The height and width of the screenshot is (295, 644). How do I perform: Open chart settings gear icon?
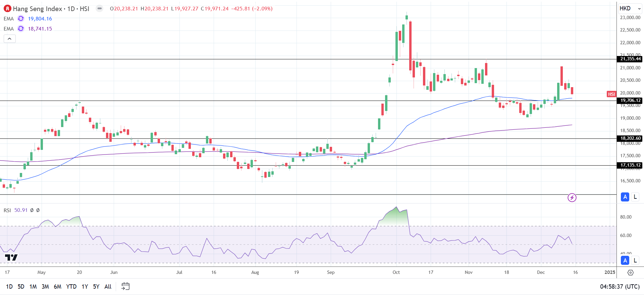pyautogui.click(x=631, y=273)
